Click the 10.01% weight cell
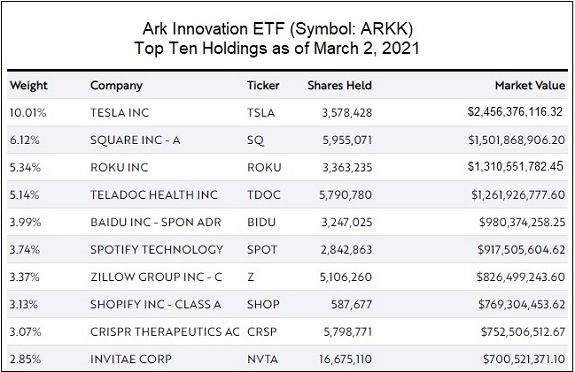The height and width of the screenshot is (372, 575). 28,113
